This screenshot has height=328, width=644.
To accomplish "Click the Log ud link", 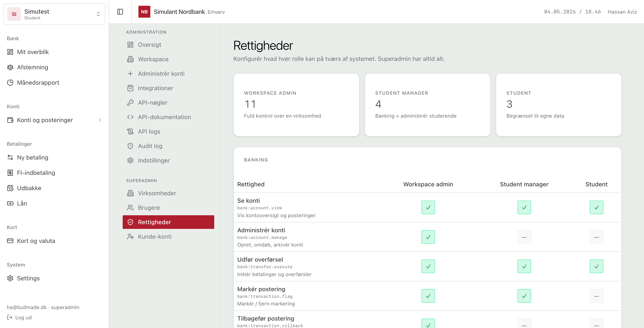I will pos(20,317).
